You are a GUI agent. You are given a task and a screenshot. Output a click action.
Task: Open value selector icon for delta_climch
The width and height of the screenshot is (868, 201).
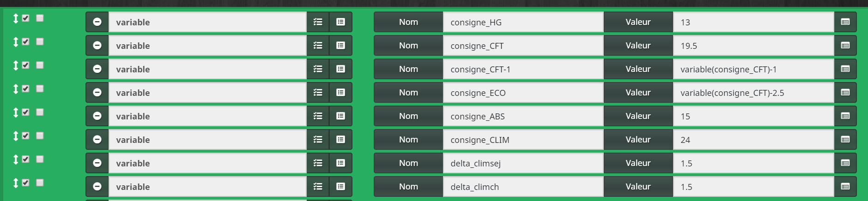tap(845, 187)
